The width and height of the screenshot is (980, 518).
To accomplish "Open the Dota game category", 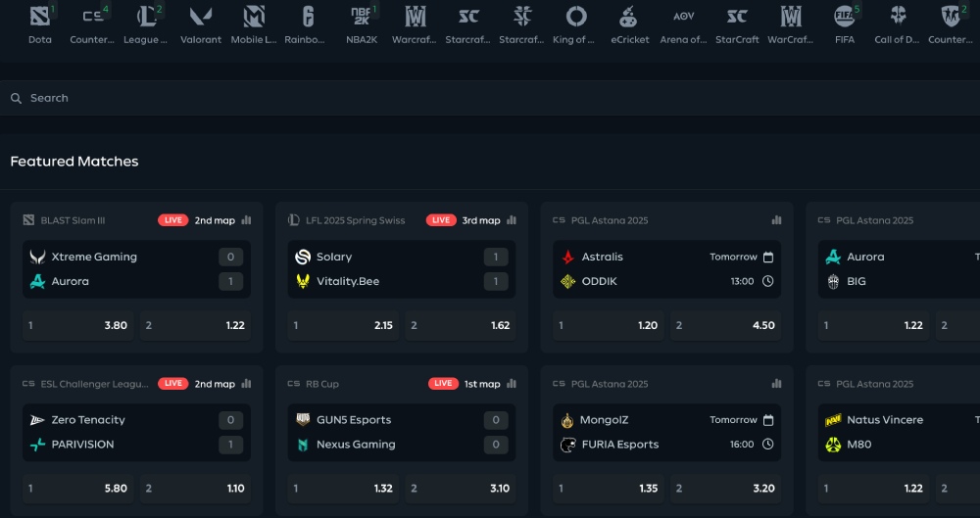I will tap(40, 24).
